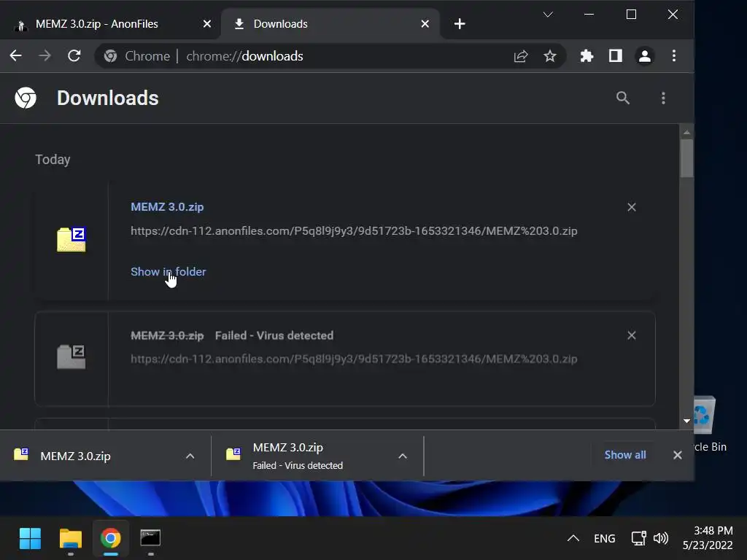Click the Chrome site info icon in the address bar
This screenshot has height=560, width=747.
111,56
